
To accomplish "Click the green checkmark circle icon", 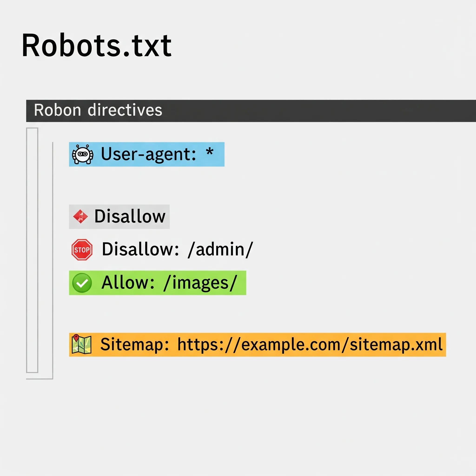I will coord(82,283).
